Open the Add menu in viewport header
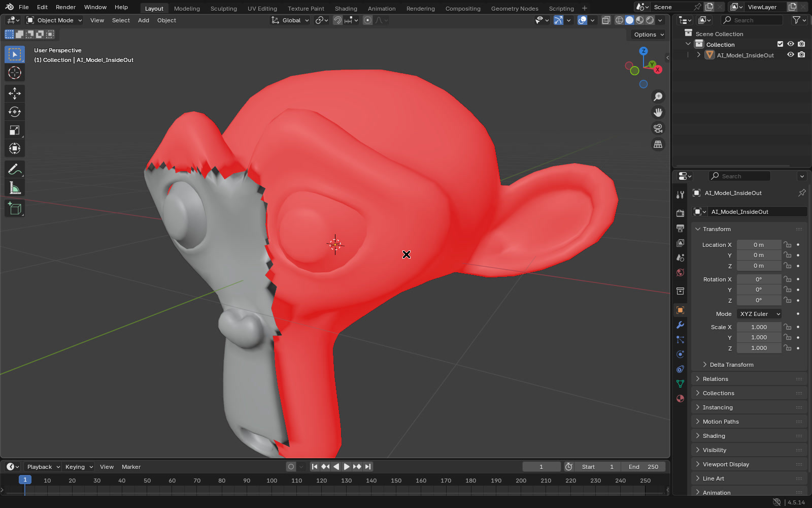The width and height of the screenshot is (812, 508). click(144, 20)
